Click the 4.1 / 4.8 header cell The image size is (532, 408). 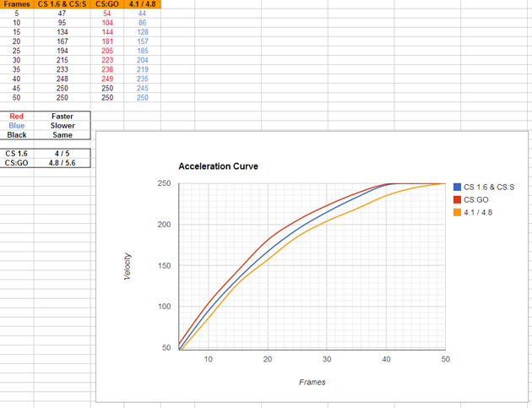click(x=142, y=5)
